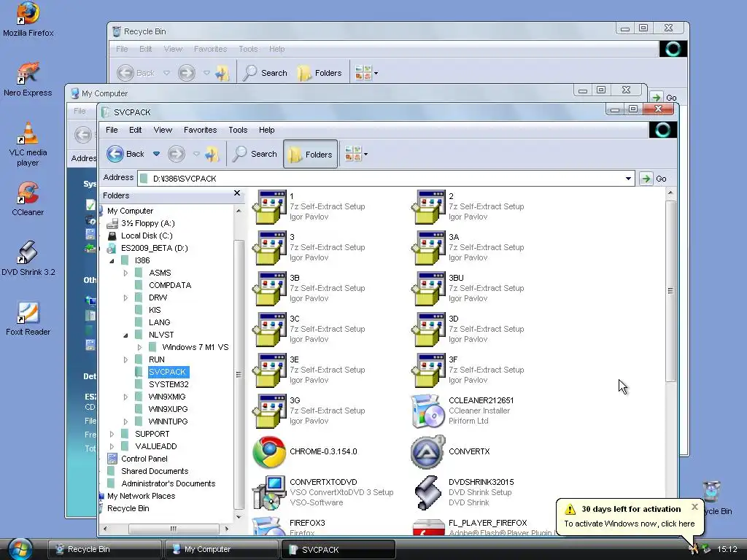Open the Favorites menu in SVCPACK window

point(200,130)
